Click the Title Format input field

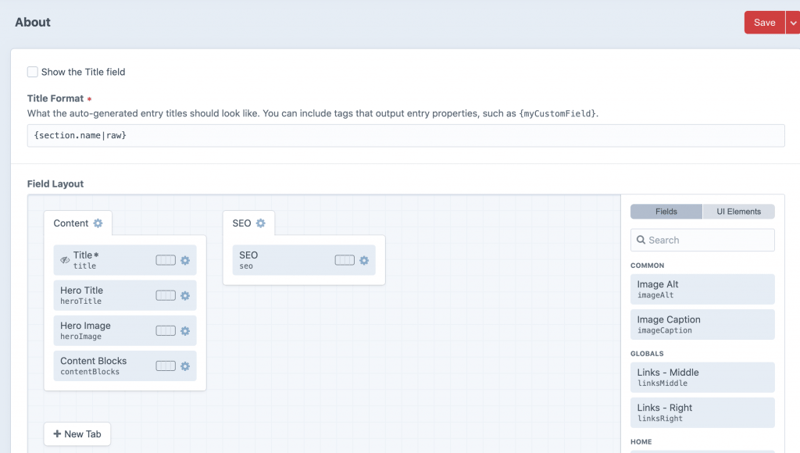pyautogui.click(x=405, y=135)
